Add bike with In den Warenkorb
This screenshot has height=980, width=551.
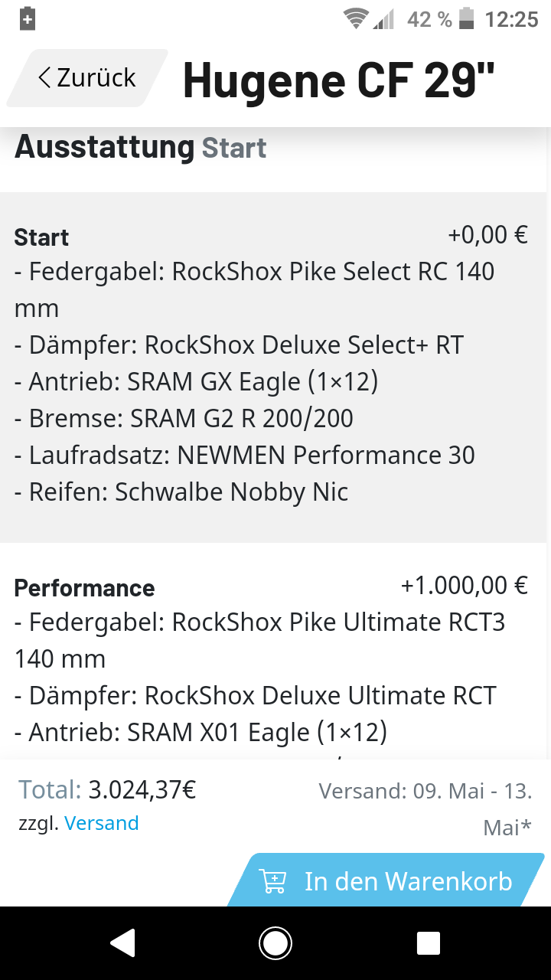[x=390, y=881]
